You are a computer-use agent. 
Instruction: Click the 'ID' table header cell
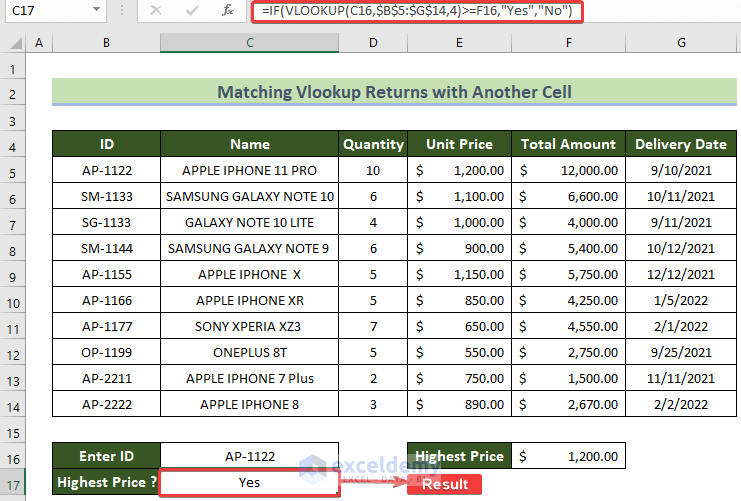[x=106, y=144]
